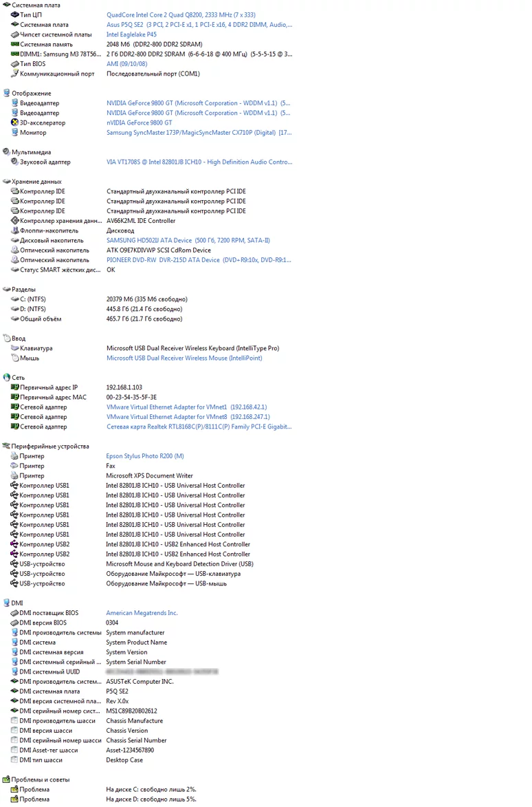The width and height of the screenshot is (532, 807).
Task: Click the Хранение данных section icon
Action: (7, 182)
